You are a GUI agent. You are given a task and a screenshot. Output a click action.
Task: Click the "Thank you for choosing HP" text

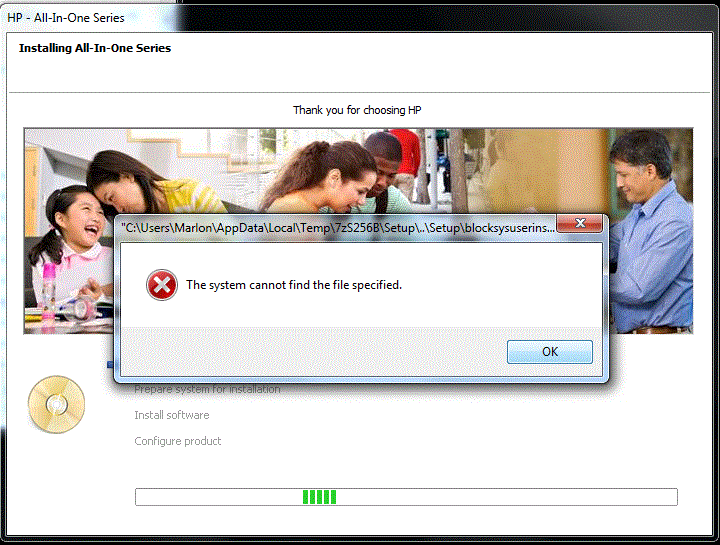(x=363, y=110)
